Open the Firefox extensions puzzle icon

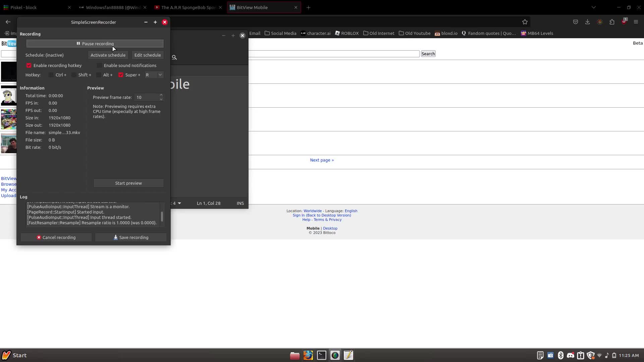click(x=612, y=22)
